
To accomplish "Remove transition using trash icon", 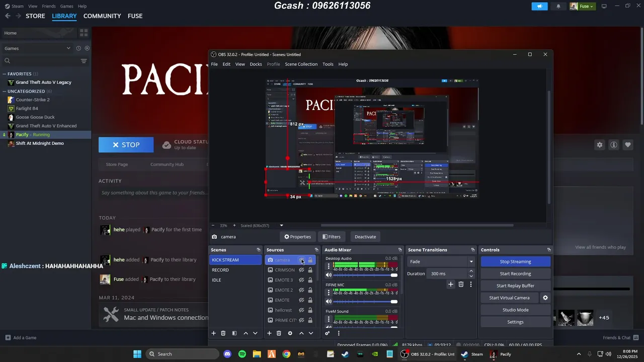I will pyautogui.click(x=461, y=284).
